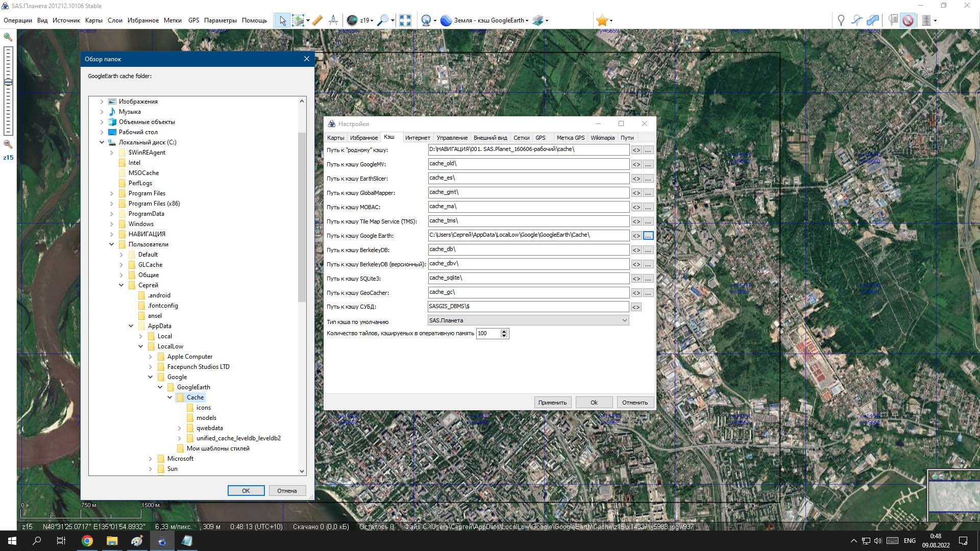This screenshot has width=980, height=551.
Task: Click the add path placemark icon
Action: [856, 20]
